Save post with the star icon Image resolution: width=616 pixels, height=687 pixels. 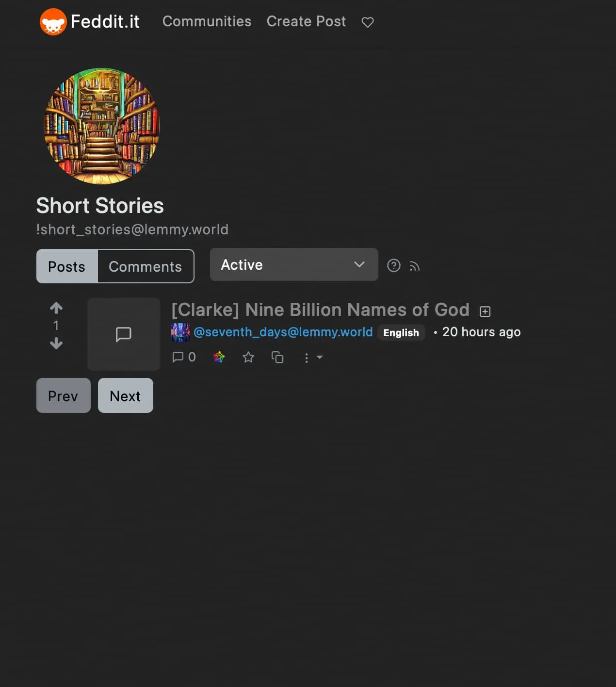point(248,358)
